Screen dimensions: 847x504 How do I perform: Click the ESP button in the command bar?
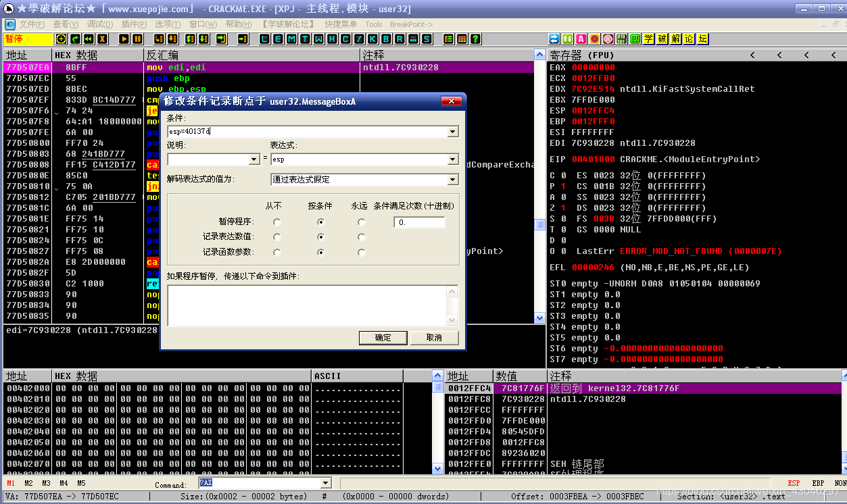click(x=794, y=483)
